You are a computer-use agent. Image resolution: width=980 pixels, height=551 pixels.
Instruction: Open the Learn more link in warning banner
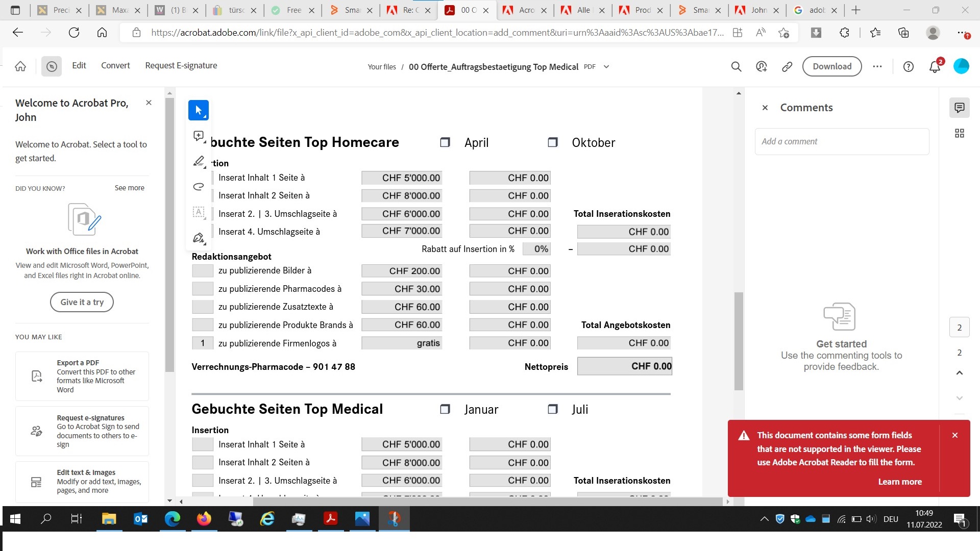(x=900, y=481)
